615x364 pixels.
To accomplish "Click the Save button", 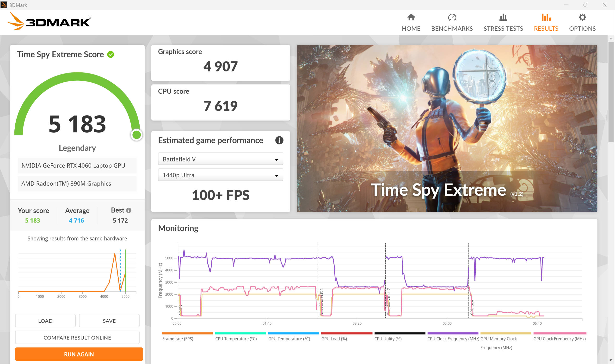I will [109, 321].
